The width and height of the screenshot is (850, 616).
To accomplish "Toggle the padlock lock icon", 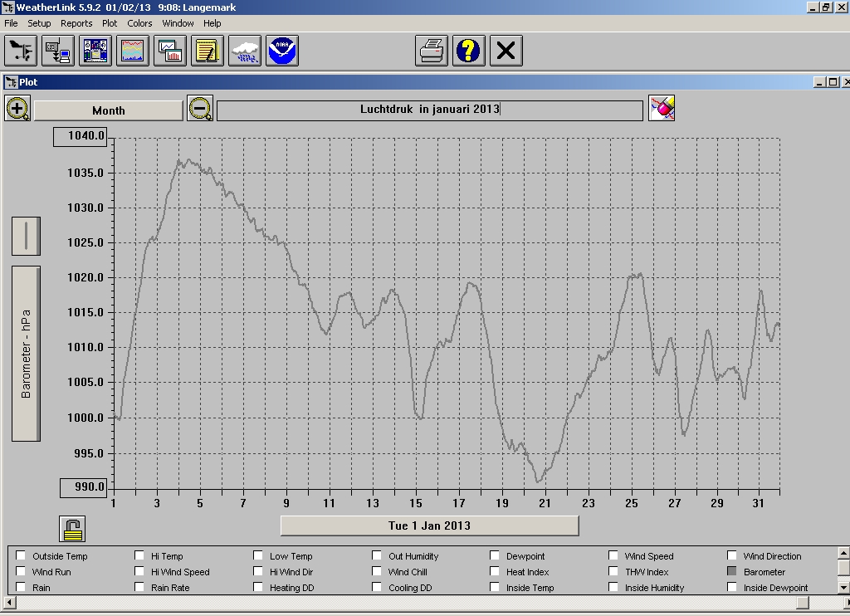I will coord(72,529).
